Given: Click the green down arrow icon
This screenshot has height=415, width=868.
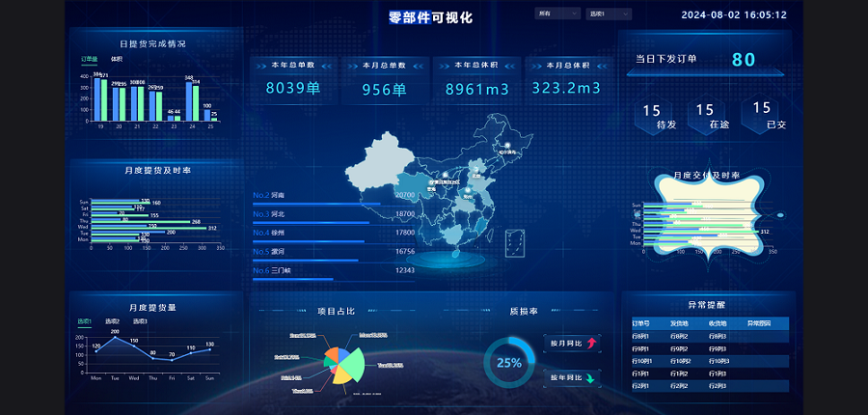Looking at the screenshot, I should [591, 376].
